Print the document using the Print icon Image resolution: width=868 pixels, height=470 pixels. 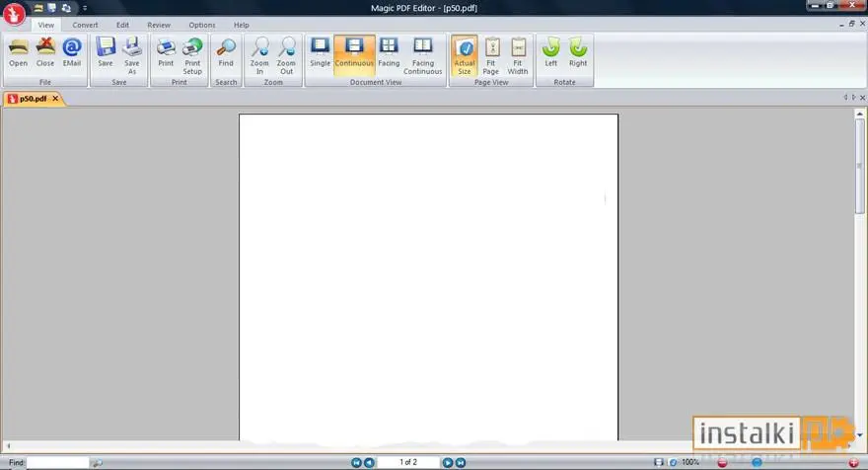click(x=166, y=52)
